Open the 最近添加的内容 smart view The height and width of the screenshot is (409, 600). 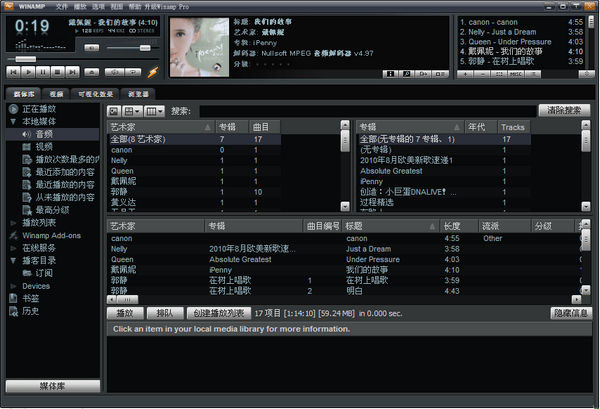[65, 172]
